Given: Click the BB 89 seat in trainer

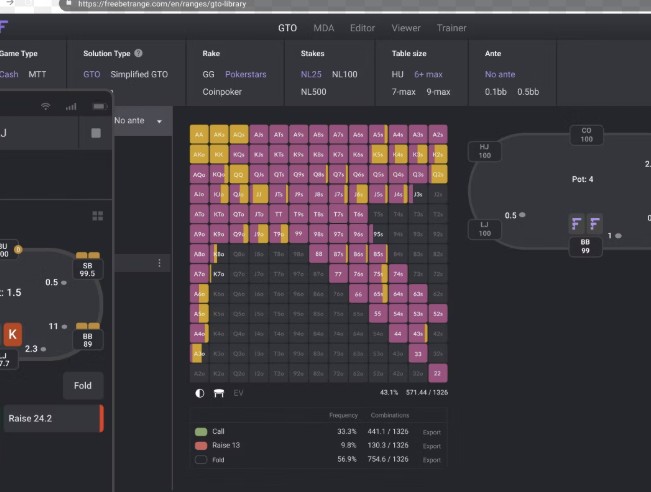Looking at the screenshot, I should click(87, 340).
